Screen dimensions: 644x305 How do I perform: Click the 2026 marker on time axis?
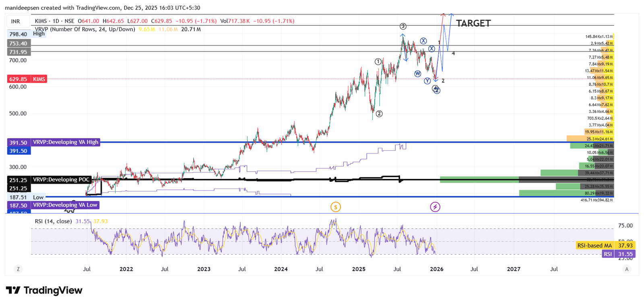tap(436, 269)
